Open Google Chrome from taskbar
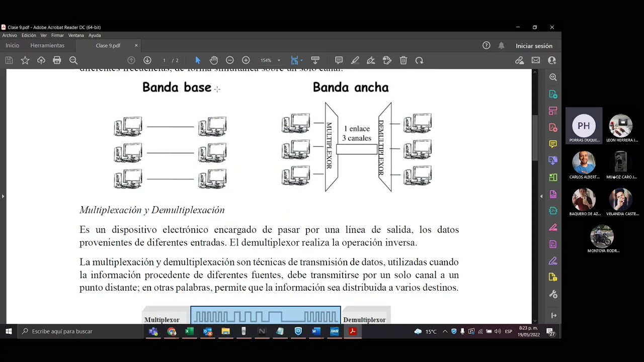 (172, 331)
